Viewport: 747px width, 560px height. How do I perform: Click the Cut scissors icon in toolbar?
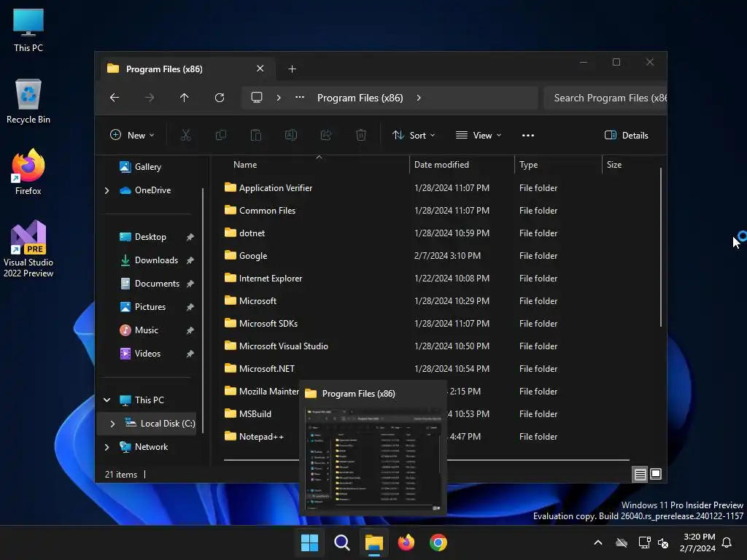[186, 135]
